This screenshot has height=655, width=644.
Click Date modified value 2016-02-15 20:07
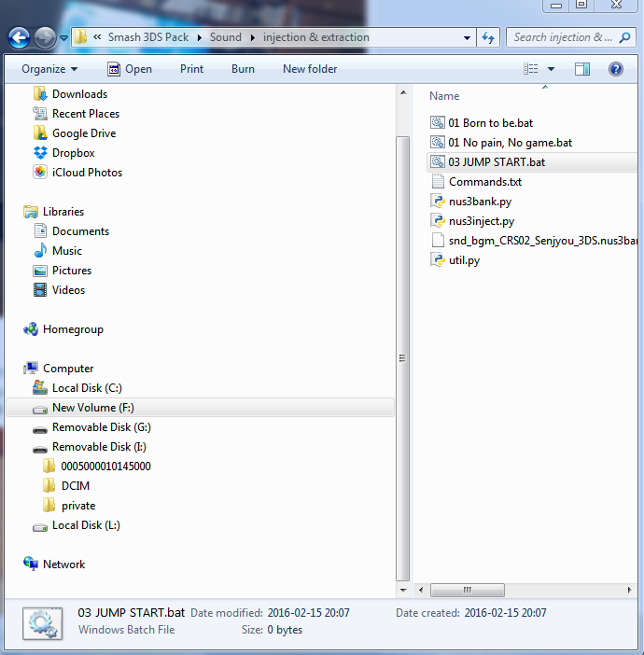308,613
